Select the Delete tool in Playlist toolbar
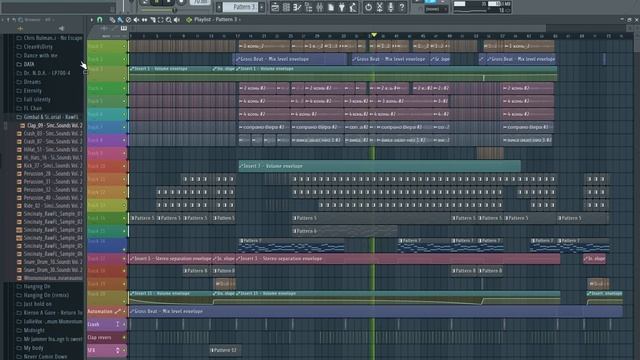 pyautogui.click(x=128, y=20)
